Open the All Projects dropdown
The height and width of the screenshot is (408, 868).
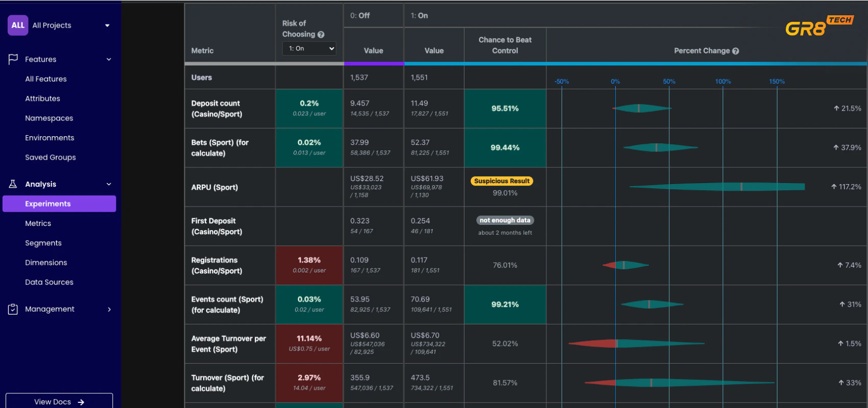click(x=107, y=25)
